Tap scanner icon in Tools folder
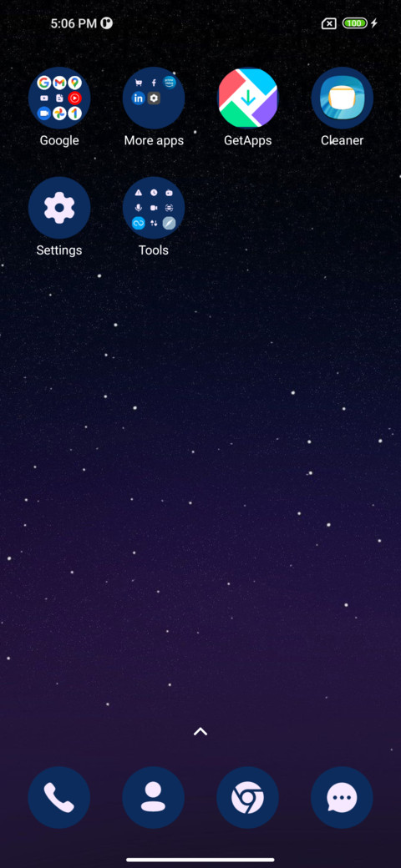Viewport: 401px width, 868px height. click(x=169, y=208)
